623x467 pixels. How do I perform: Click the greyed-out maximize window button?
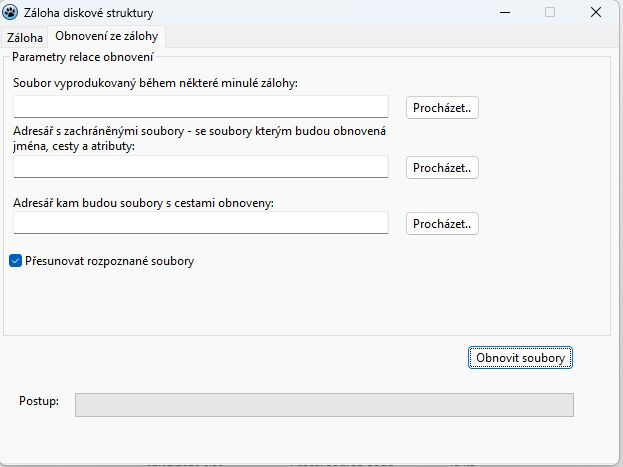click(x=550, y=12)
